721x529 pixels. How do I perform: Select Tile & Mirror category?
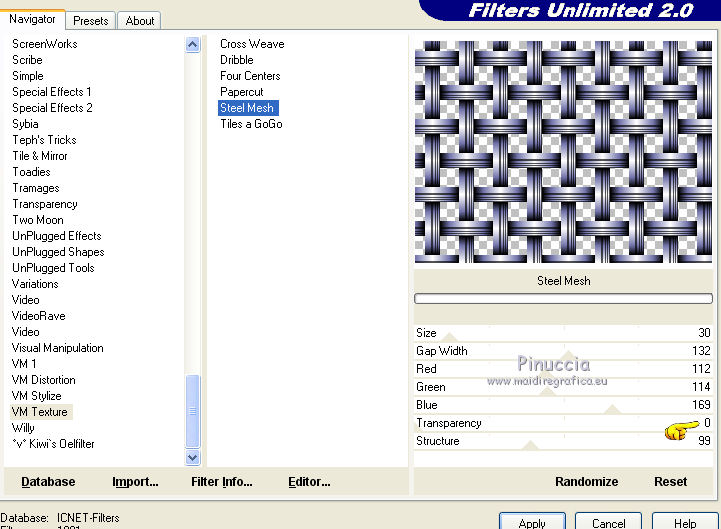(x=40, y=156)
